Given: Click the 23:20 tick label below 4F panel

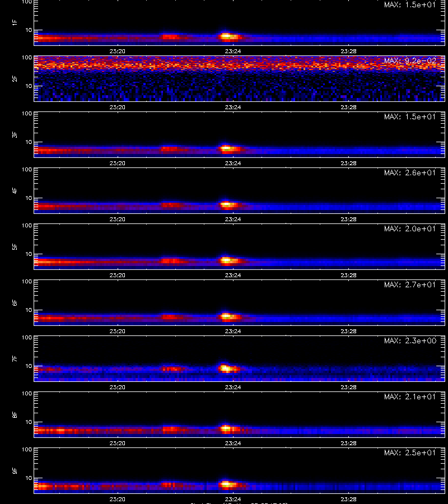Looking at the screenshot, I should (x=117, y=219).
